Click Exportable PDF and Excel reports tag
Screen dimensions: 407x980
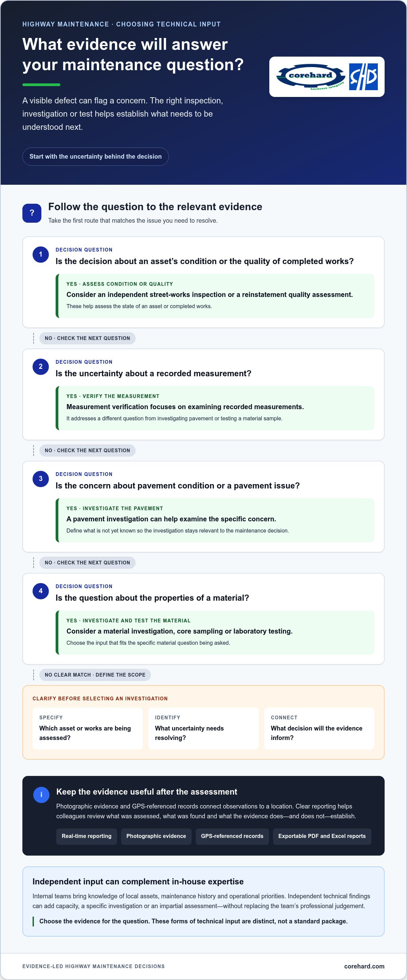[x=322, y=836]
